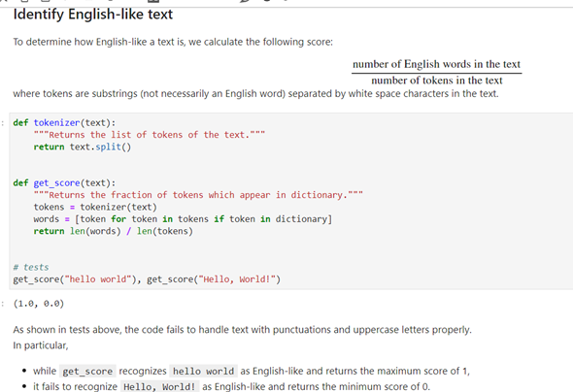
Task: Click the line beginning 'where tokens are substrings'
Action: [x=255, y=94]
